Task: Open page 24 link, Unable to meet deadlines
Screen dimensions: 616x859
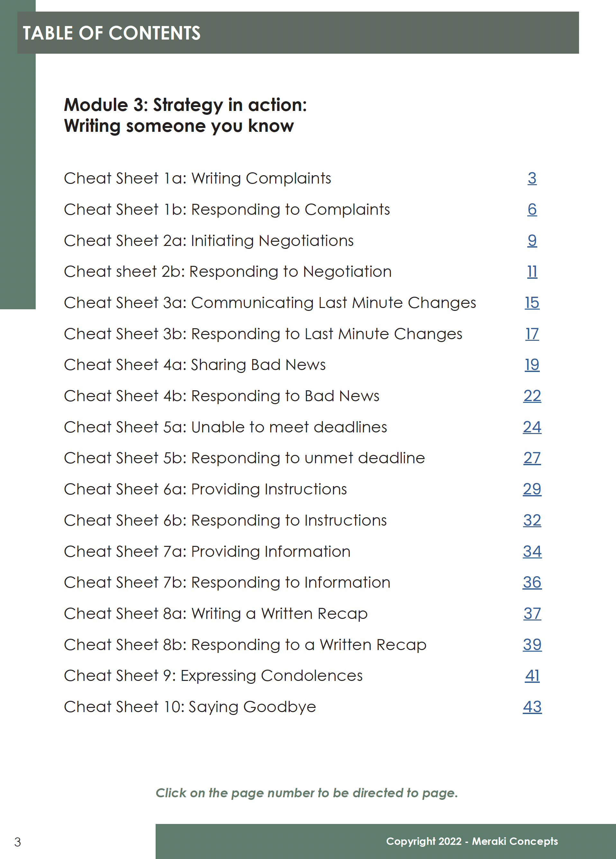Action: pos(532,427)
